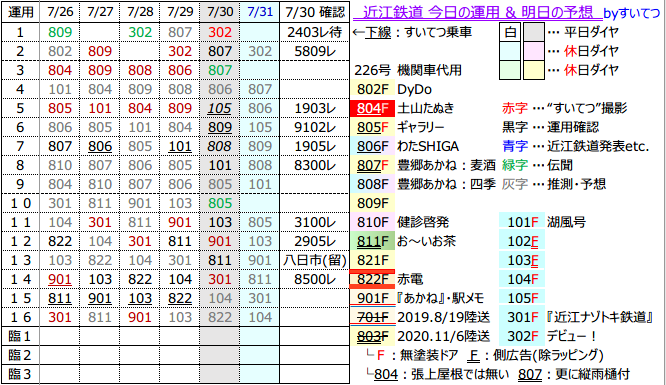Click the 809F legend cell

373,203
